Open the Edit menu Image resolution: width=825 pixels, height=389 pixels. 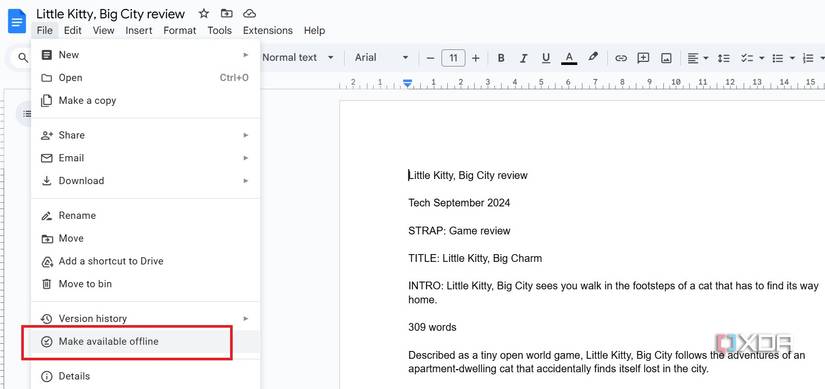pos(73,31)
